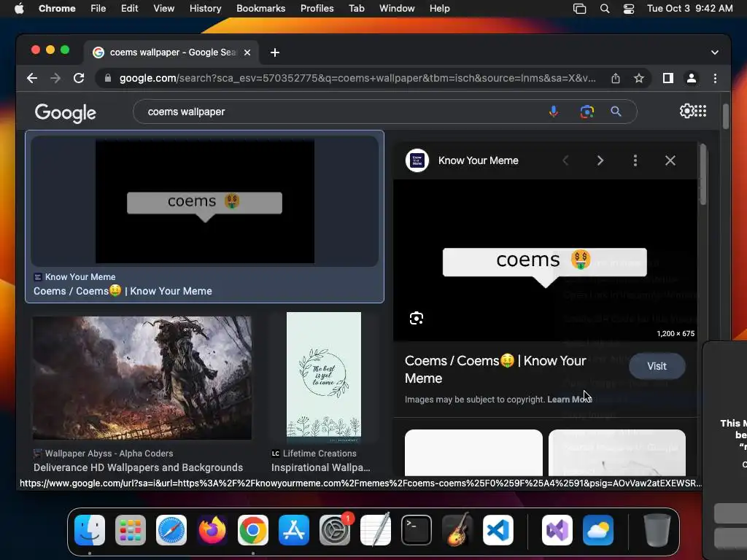Launch Firefox from the Dock
The height and width of the screenshot is (560, 747).
tap(212, 529)
